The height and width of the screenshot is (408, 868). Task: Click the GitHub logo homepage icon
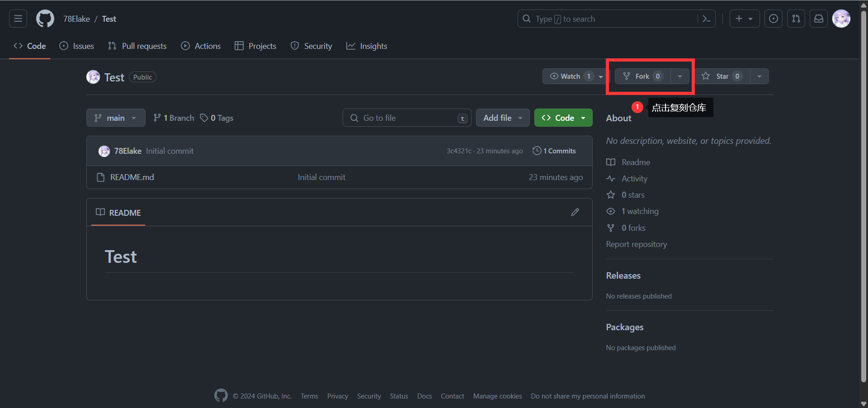[x=45, y=19]
